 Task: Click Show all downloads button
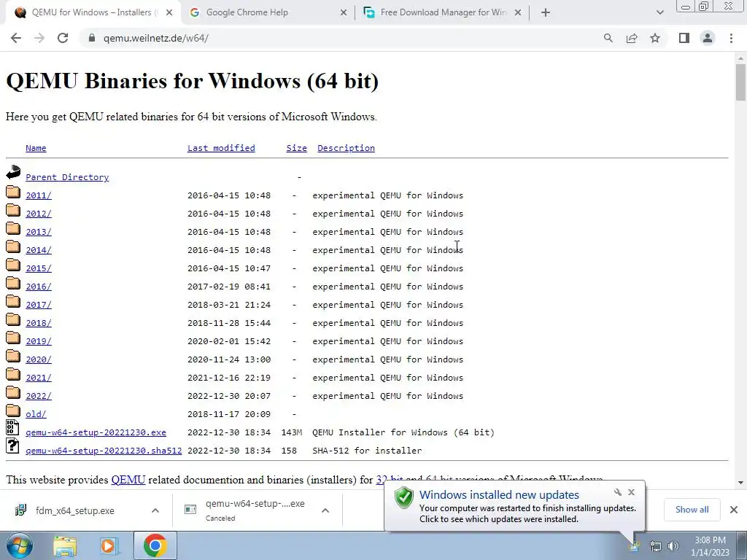pyautogui.click(x=692, y=510)
